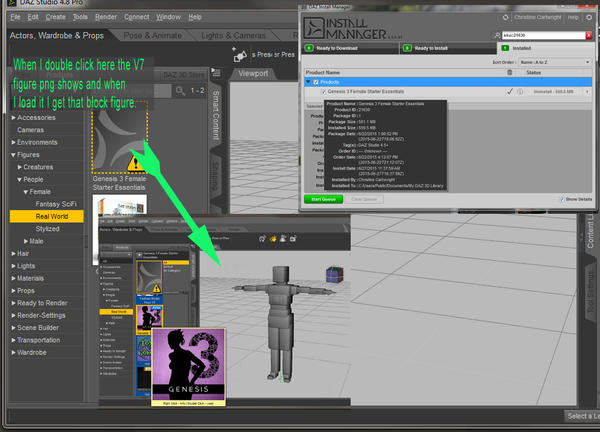The image size is (600, 432).
Task: Open the DAZ 3D Store tab
Action: pos(184,75)
